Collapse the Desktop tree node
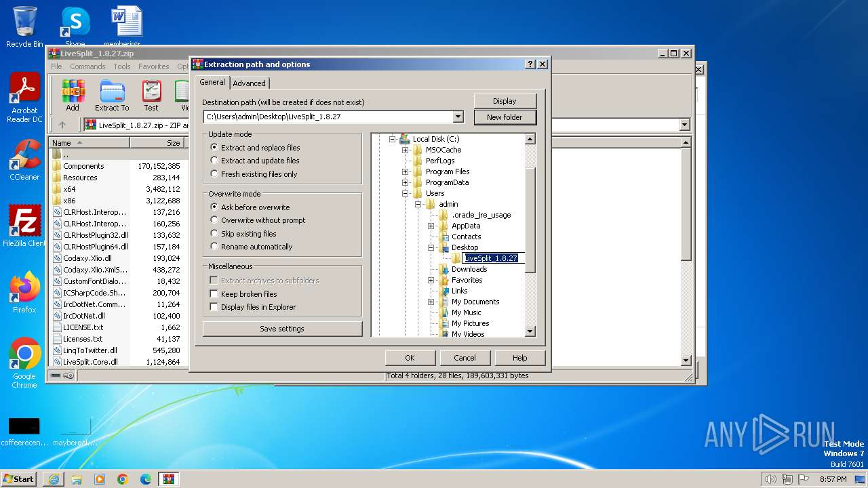This screenshot has width=868, height=488. 431,247
